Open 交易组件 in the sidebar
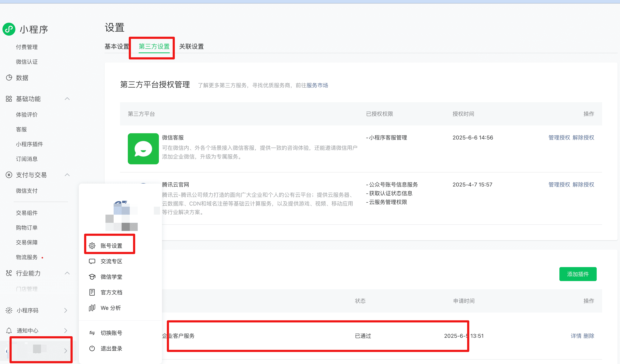The width and height of the screenshot is (620, 364). pos(27,213)
